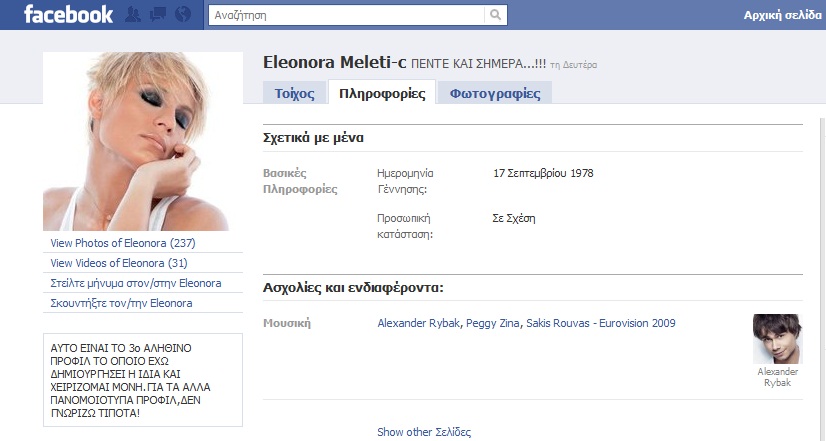826x441 pixels.
Task: Click Show other Σελίδες link
Action: (424, 432)
